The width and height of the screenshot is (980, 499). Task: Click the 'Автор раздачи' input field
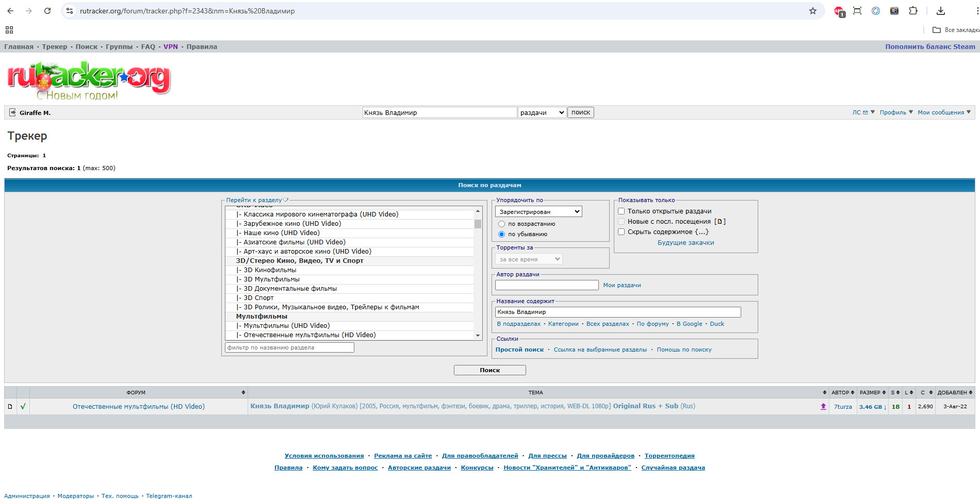(x=547, y=285)
